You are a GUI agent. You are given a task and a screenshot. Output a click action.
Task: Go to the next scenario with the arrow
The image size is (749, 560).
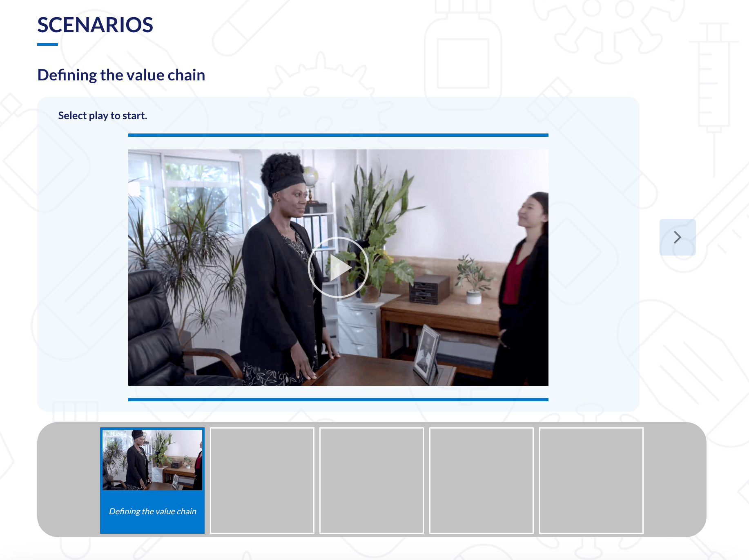678,237
